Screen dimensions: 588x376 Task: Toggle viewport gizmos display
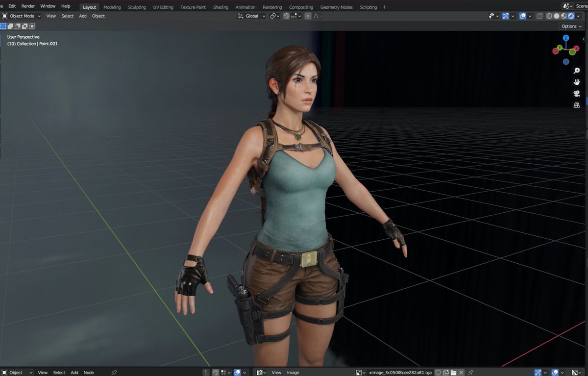pos(505,16)
